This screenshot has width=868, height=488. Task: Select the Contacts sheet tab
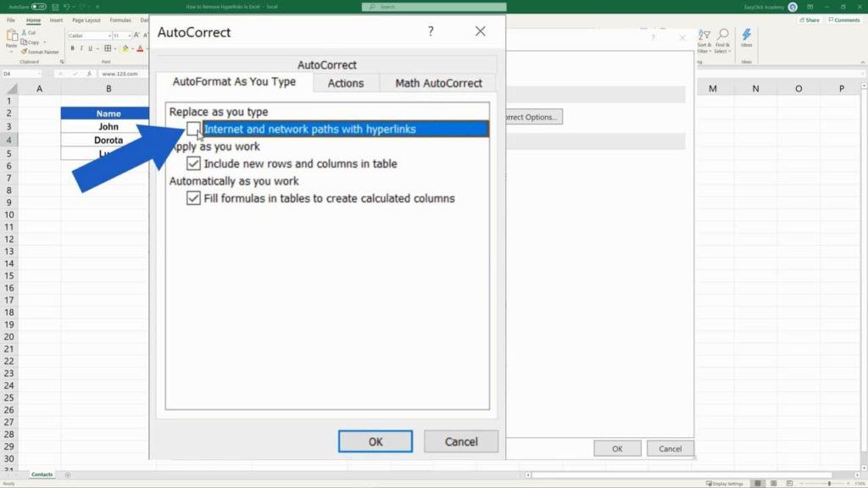[41, 474]
